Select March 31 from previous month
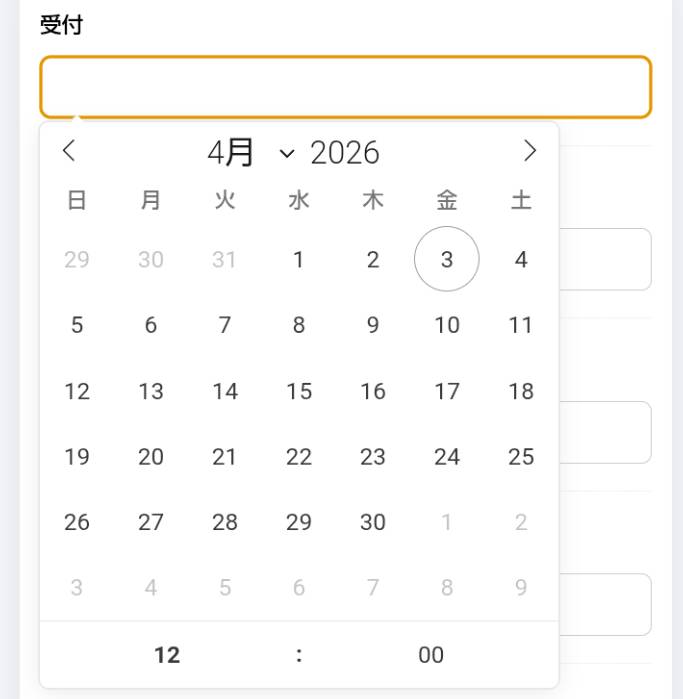This screenshot has width=683, height=699. pos(224,259)
